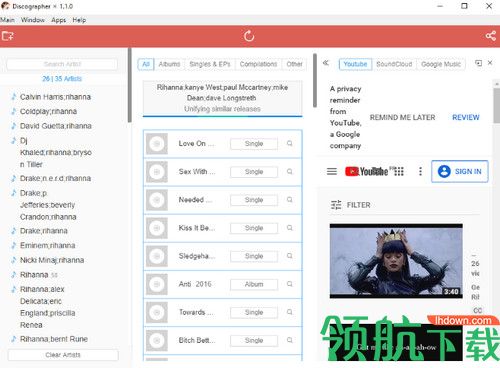The width and height of the screenshot is (500, 368).
Task: Click the Search Artist input field
Action: (62, 64)
